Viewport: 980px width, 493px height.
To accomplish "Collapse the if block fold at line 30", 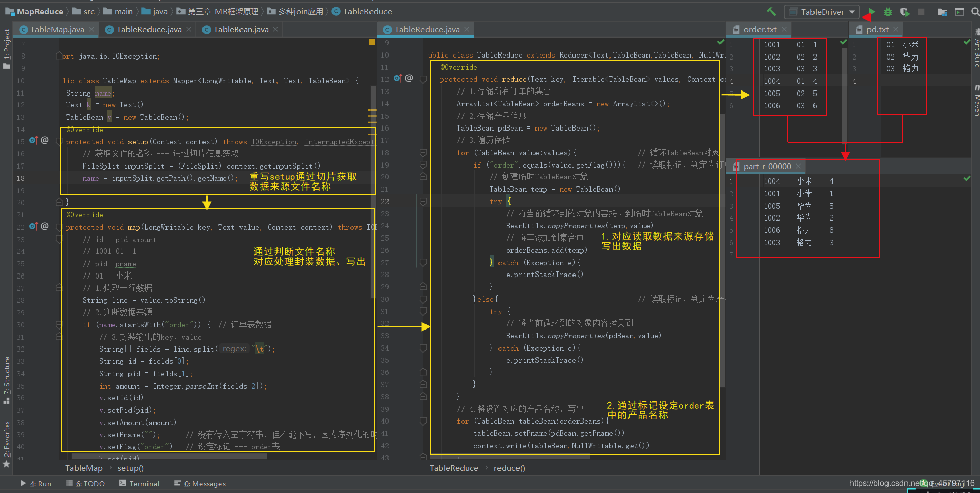I will [x=59, y=325].
